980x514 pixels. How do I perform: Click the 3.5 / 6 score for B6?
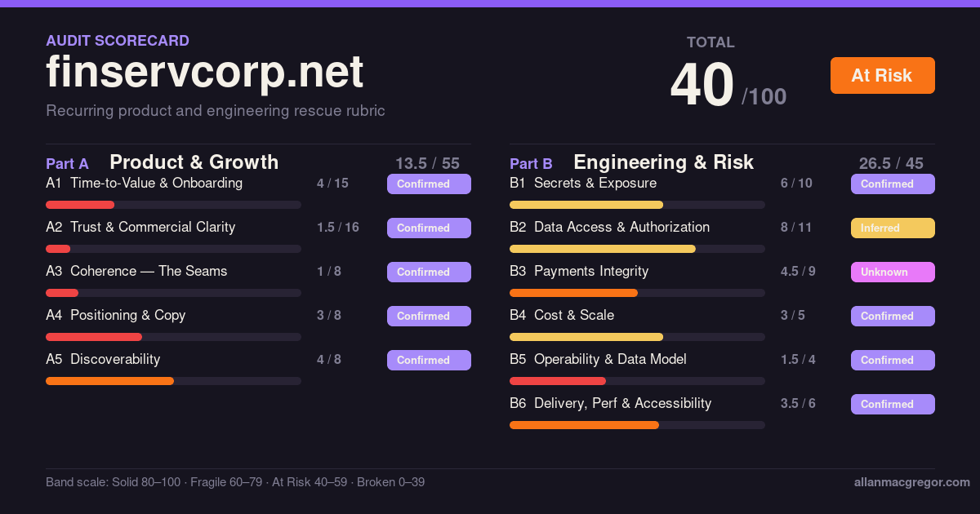point(798,404)
